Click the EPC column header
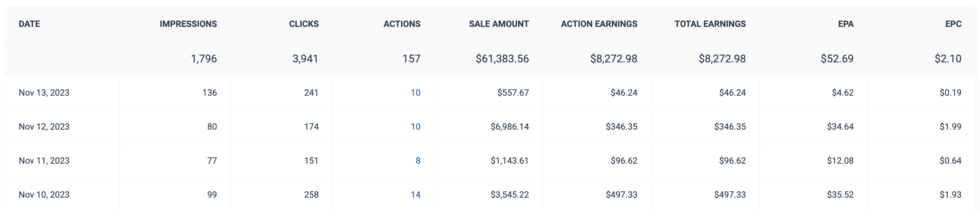980x210 pixels. [953, 24]
